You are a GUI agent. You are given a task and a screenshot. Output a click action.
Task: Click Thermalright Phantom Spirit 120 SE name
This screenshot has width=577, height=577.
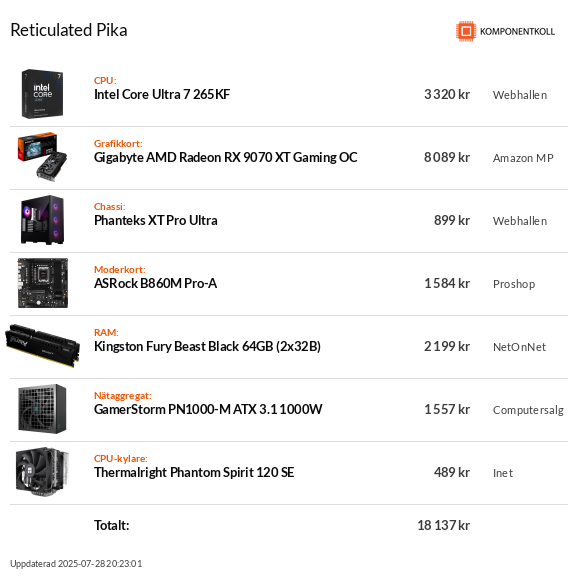tap(194, 472)
